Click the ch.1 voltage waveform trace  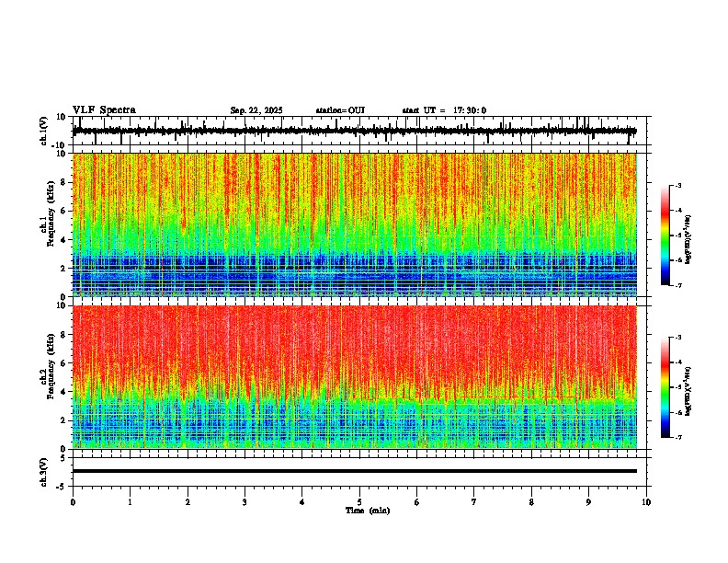click(354, 131)
